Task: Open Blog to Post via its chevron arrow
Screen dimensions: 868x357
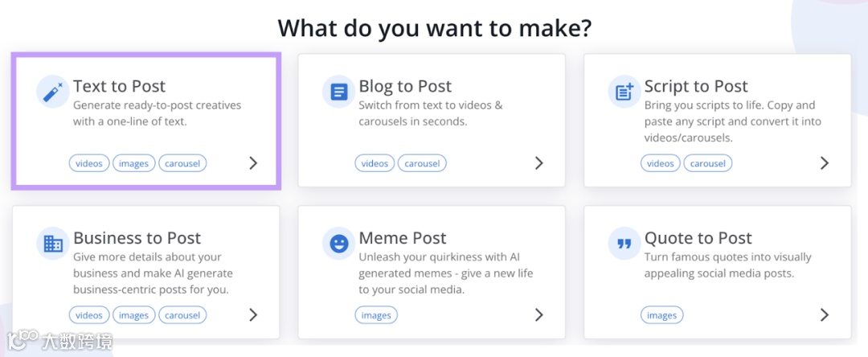Action: tap(538, 163)
